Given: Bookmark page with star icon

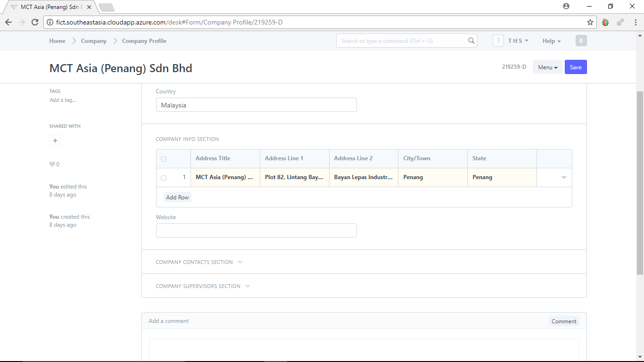Looking at the screenshot, I should pyautogui.click(x=590, y=22).
